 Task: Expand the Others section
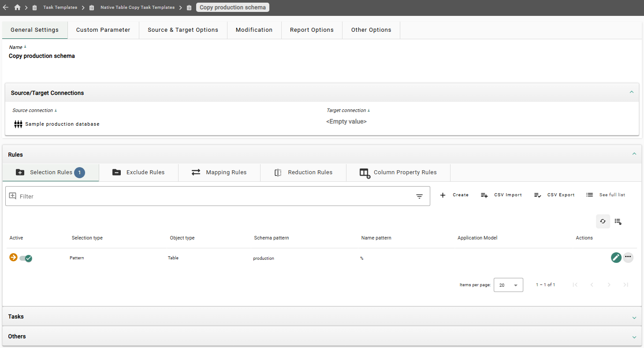click(x=634, y=336)
